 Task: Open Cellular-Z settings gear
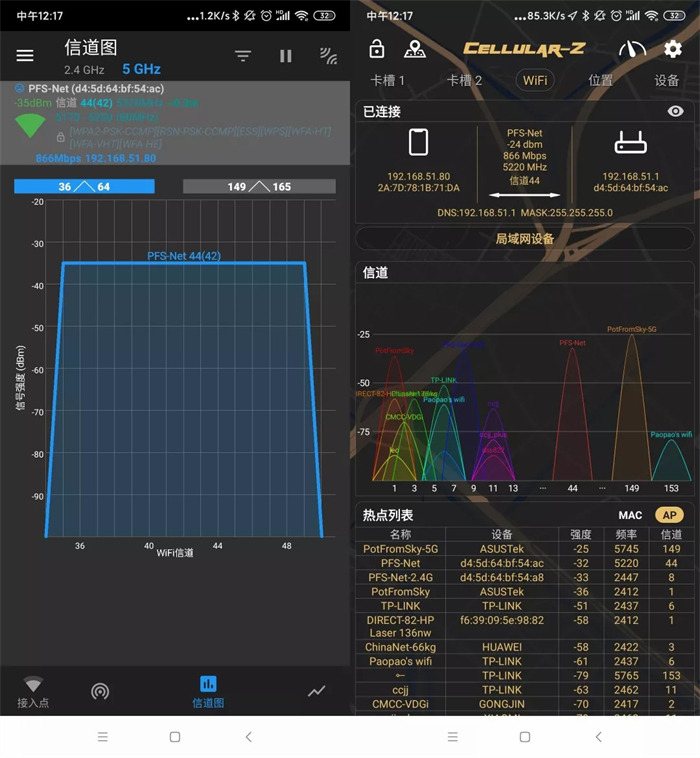tap(673, 49)
